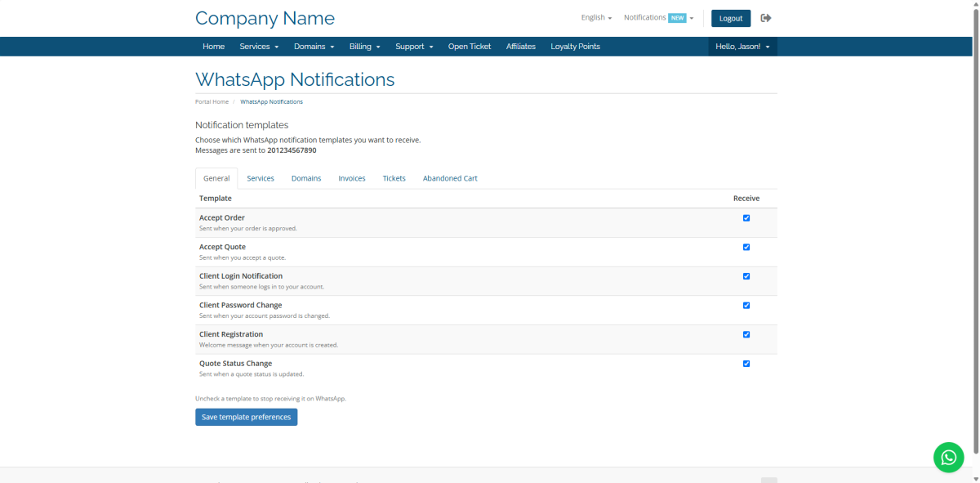Open the WhatsApp chat floating icon
Image resolution: width=980 pixels, height=483 pixels.
(x=948, y=458)
